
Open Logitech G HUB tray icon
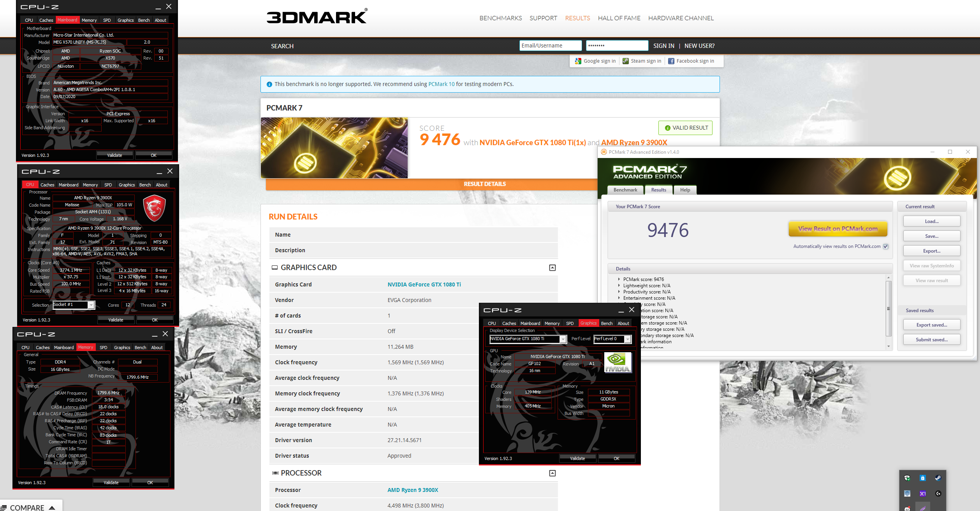click(938, 493)
